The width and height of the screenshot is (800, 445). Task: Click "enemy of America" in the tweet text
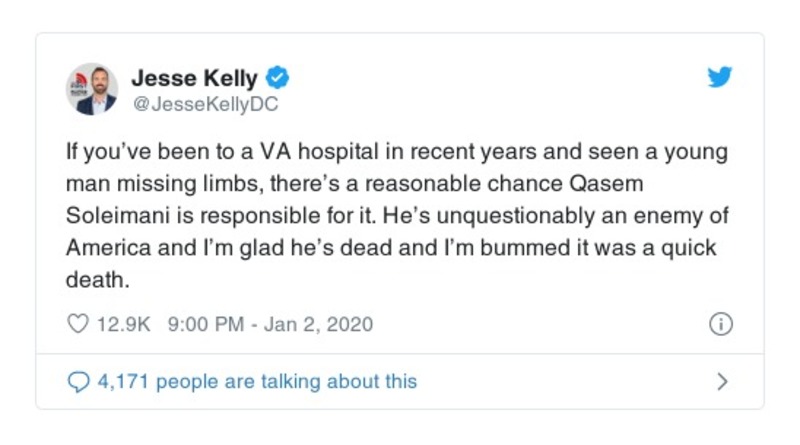coord(688,215)
